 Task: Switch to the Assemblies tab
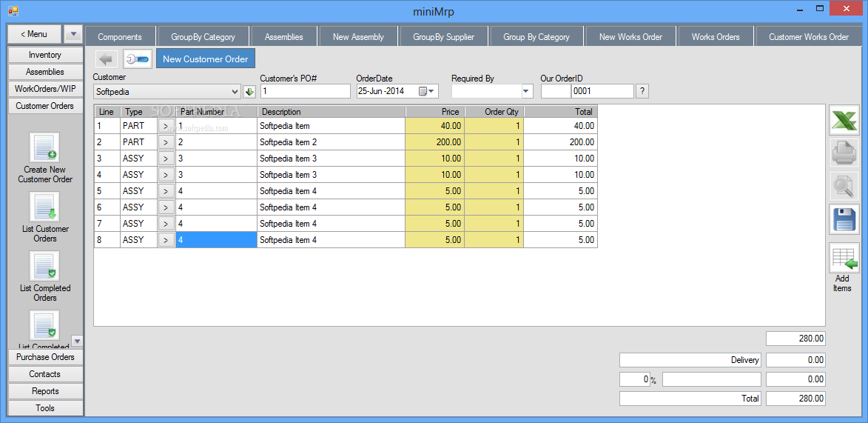tap(284, 37)
